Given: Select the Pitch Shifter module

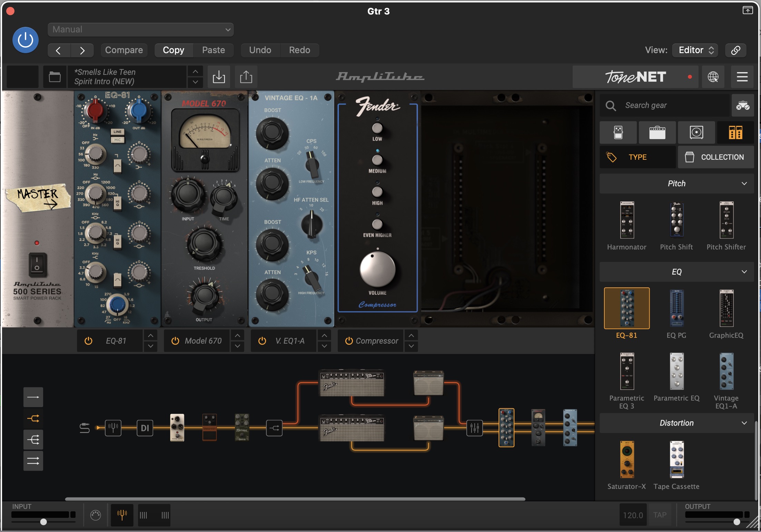Looking at the screenshot, I should 726,225.
